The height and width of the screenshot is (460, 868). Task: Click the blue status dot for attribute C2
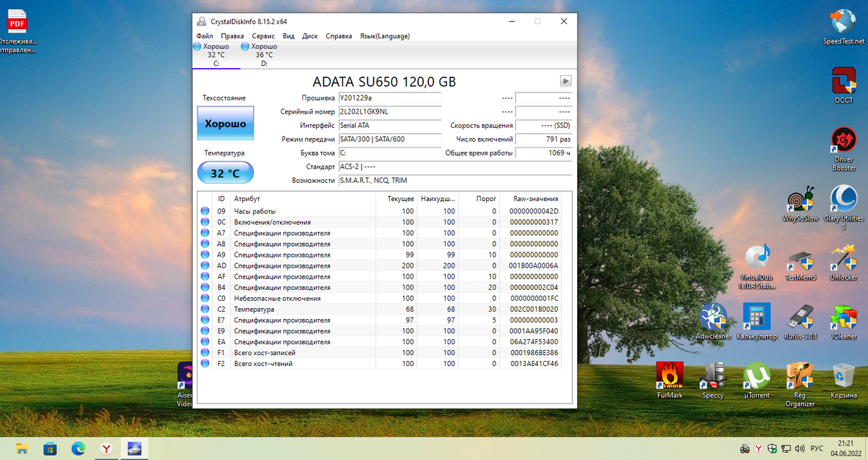click(205, 309)
